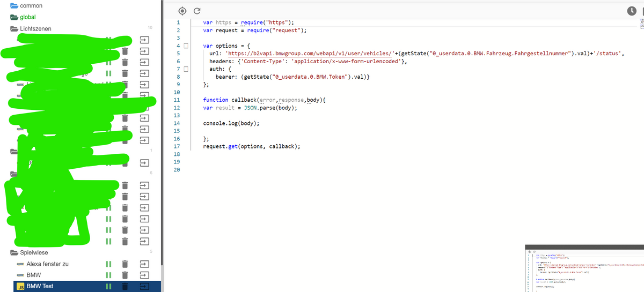Open BMW Test with the arrow-box icon
Viewport: 644px width, 292px height.
click(145, 286)
